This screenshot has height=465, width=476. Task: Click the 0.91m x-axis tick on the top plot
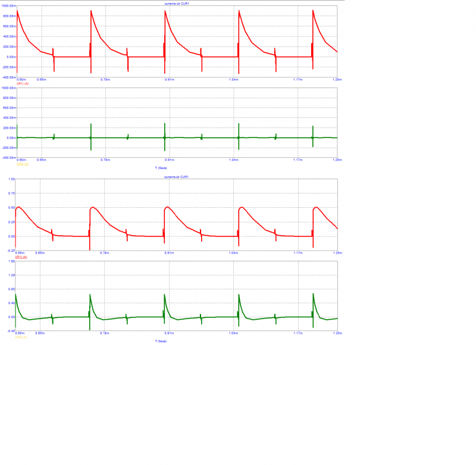tap(169, 79)
